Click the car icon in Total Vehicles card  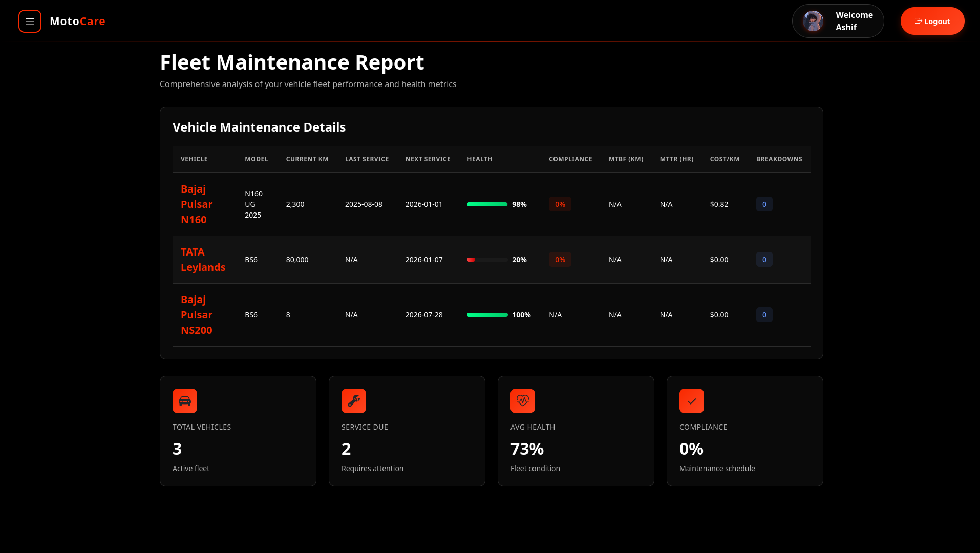pyautogui.click(x=185, y=401)
